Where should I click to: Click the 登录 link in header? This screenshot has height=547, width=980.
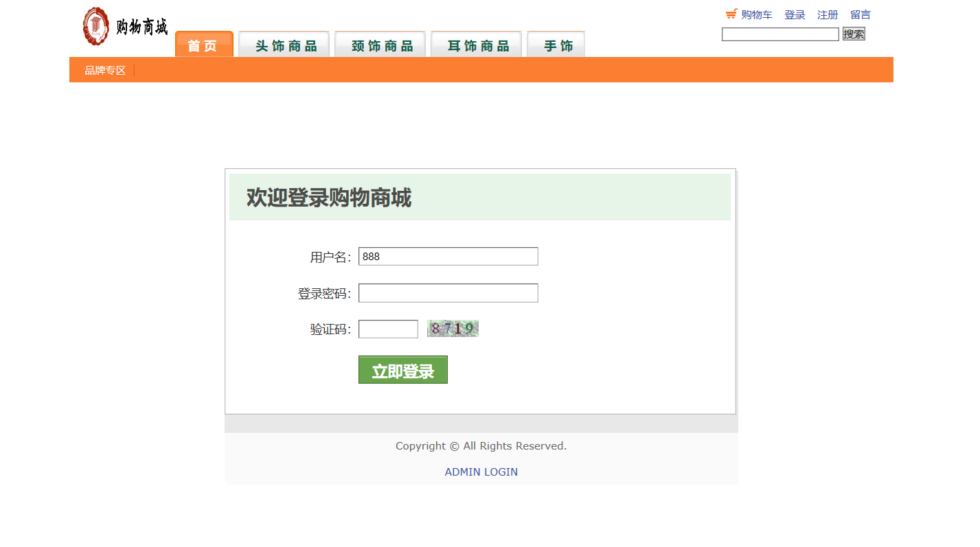(x=795, y=14)
